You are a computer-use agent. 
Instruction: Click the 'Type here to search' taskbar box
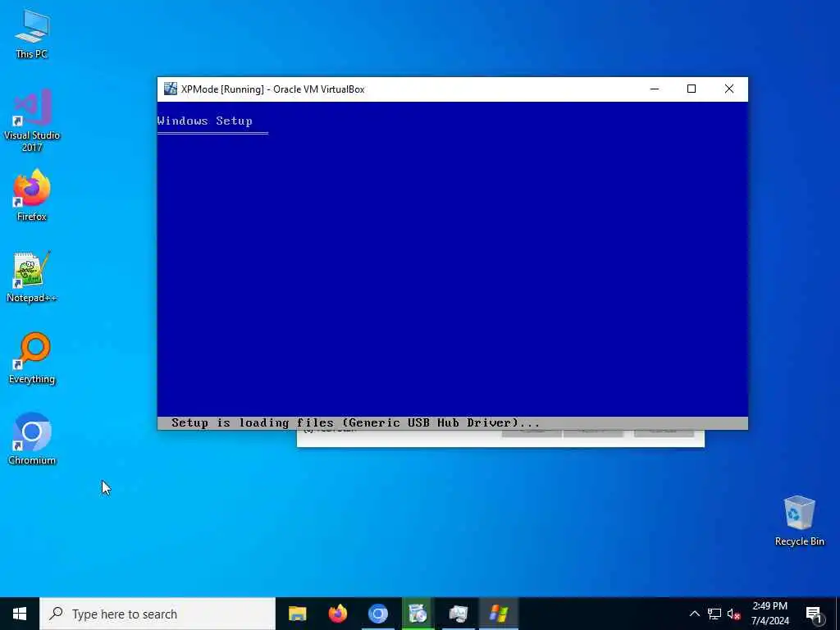pos(157,614)
